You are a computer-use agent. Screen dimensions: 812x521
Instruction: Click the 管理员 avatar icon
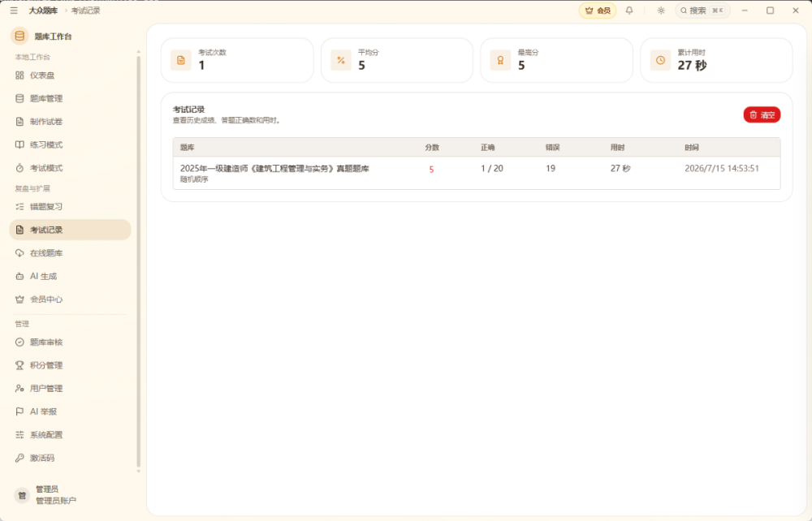(x=22, y=495)
